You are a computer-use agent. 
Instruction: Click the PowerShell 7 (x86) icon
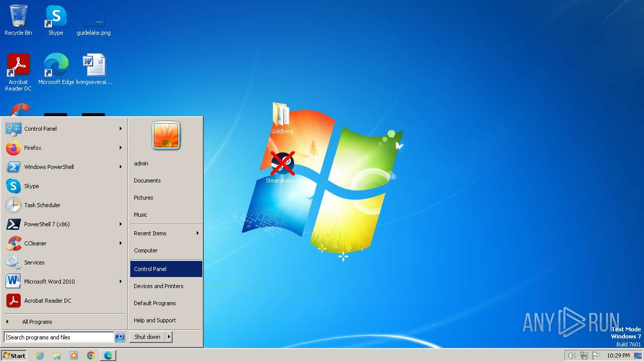(x=13, y=224)
